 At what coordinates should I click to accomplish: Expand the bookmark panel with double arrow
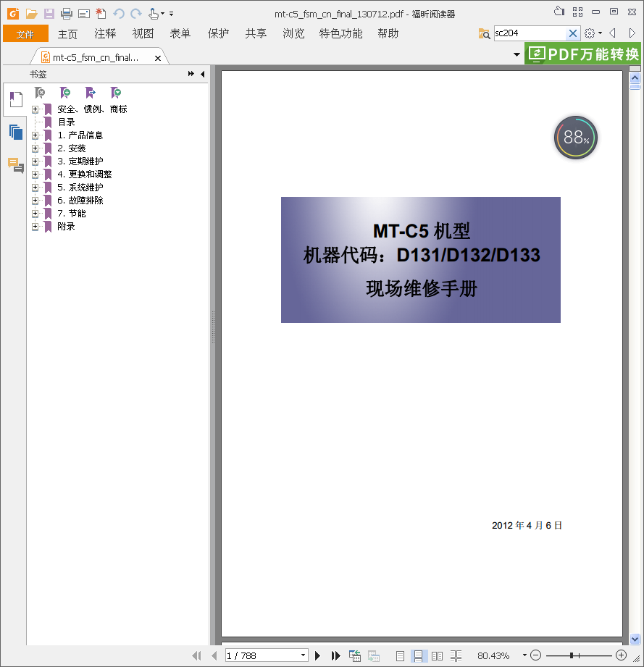191,74
